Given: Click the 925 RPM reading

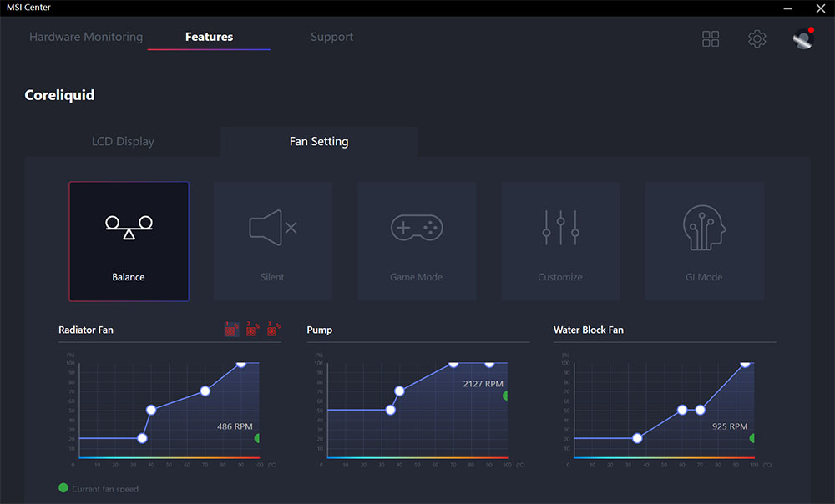Looking at the screenshot, I should click(x=730, y=426).
